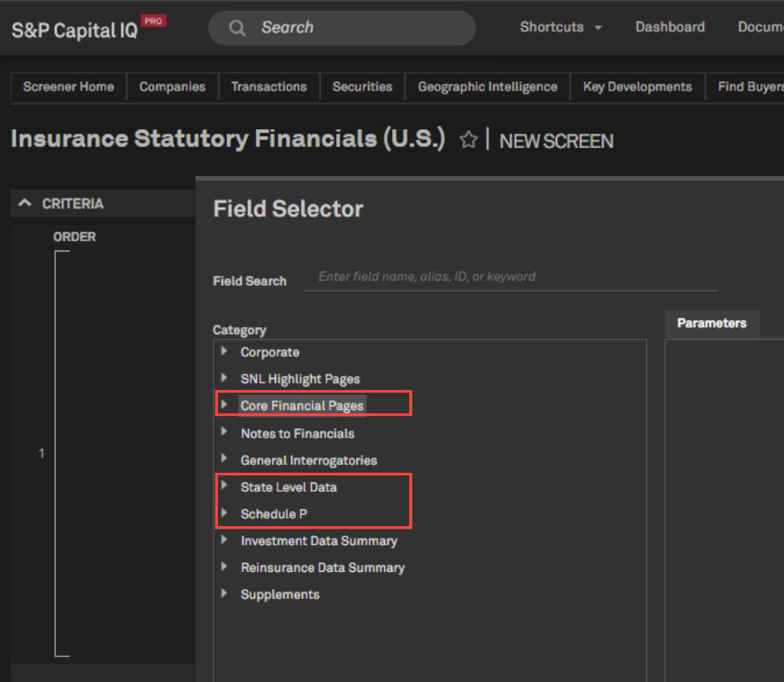Click the ORDER column label
This screenshot has height=682, width=784.
[x=74, y=237]
